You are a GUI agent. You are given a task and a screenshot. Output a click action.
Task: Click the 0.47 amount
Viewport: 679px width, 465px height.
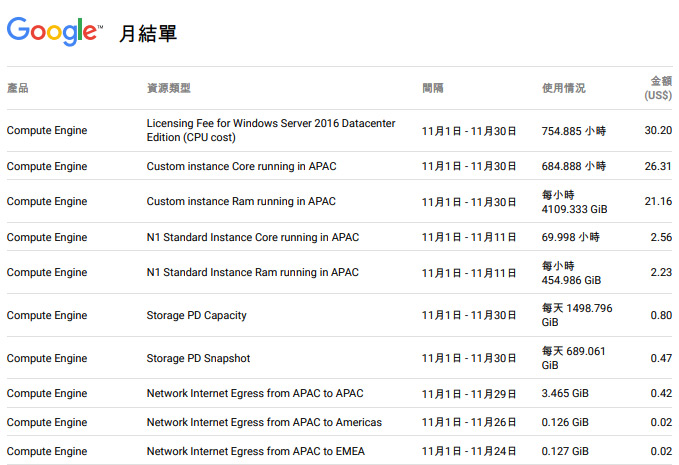pos(661,358)
